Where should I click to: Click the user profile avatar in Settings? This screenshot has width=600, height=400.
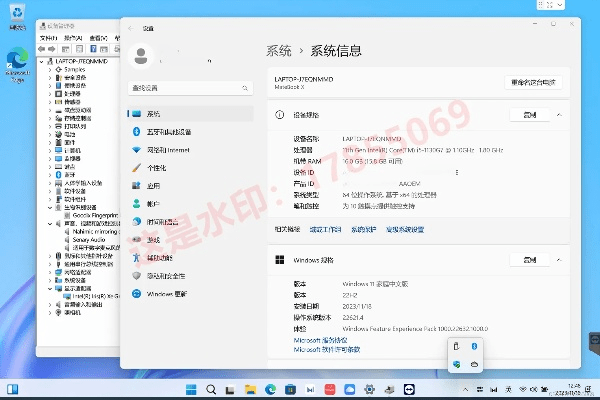[141, 56]
